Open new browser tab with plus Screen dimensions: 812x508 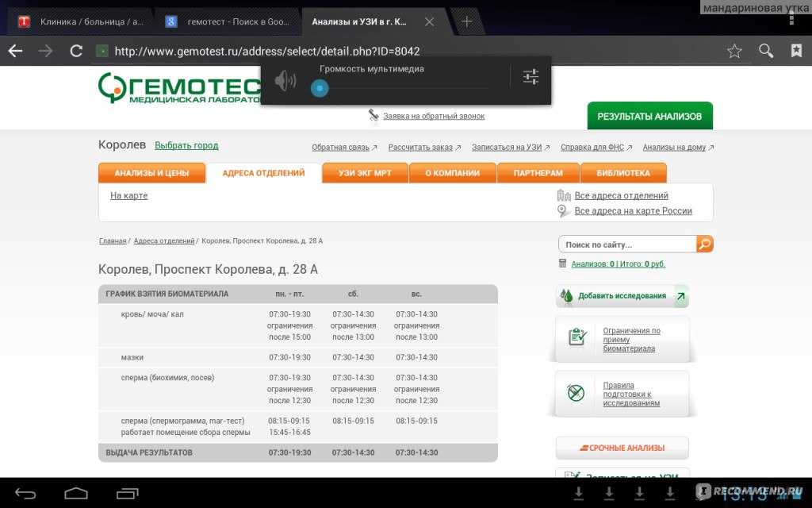466,21
